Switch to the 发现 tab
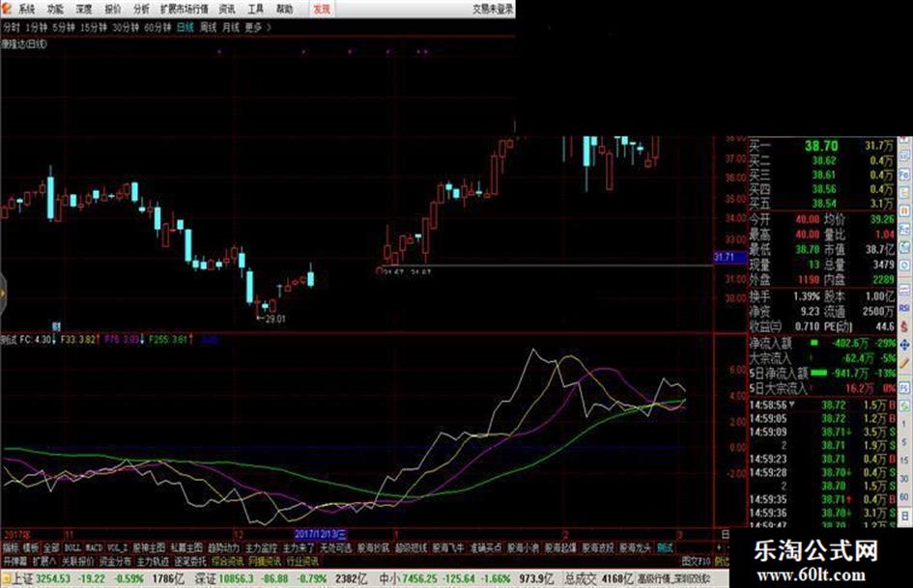The image size is (913, 588). [x=322, y=9]
